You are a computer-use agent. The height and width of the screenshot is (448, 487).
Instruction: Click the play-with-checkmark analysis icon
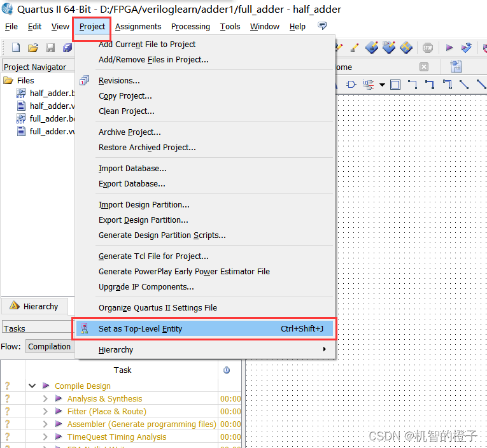[466, 48]
